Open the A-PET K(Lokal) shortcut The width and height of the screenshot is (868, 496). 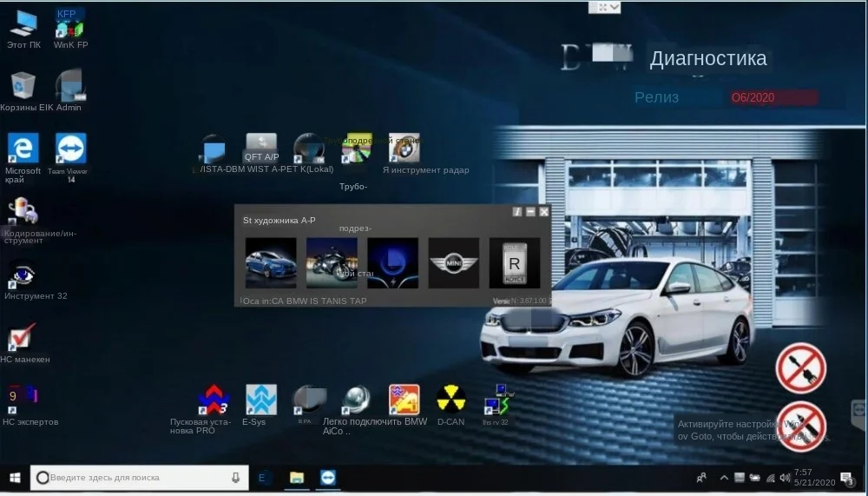[x=308, y=148]
